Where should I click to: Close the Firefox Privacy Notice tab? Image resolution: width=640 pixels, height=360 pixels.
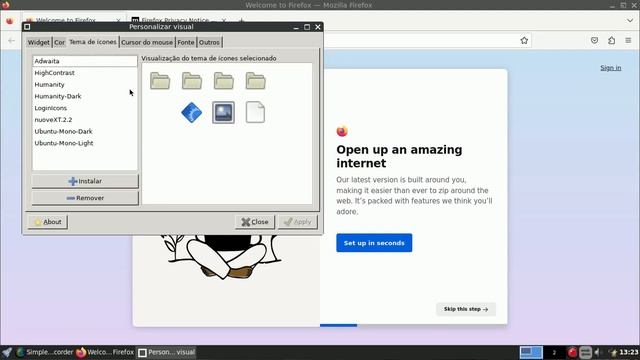(x=224, y=20)
